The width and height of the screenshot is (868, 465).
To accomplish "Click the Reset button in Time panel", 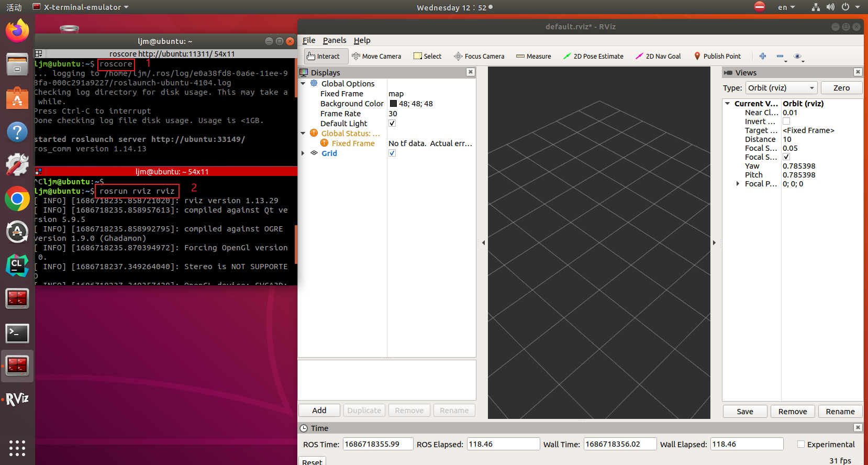I will tap(312, 461).
